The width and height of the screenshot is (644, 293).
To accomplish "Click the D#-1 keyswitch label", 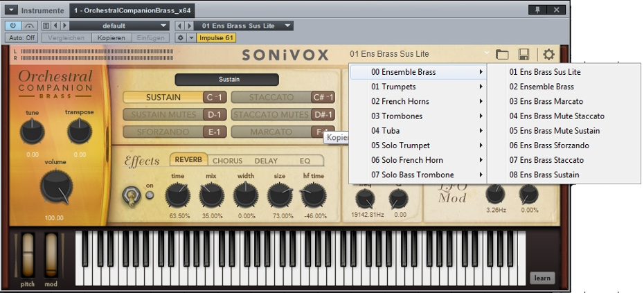I will coord(323,115).
